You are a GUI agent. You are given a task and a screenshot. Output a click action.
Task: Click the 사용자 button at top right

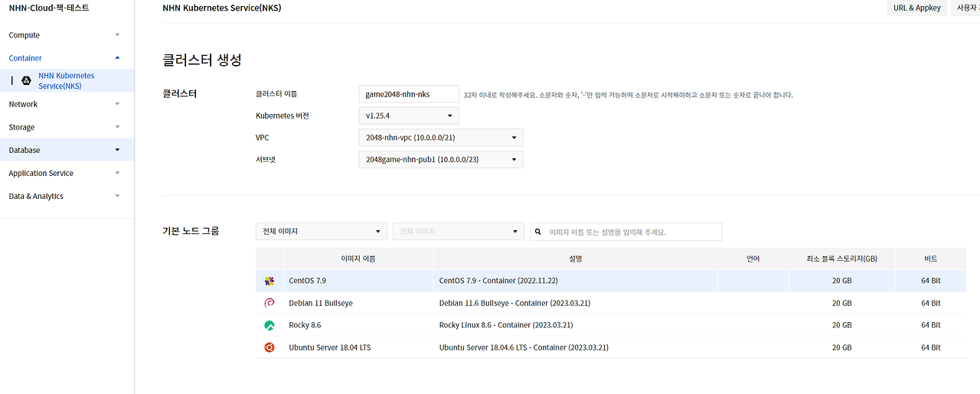coord(966,8)
